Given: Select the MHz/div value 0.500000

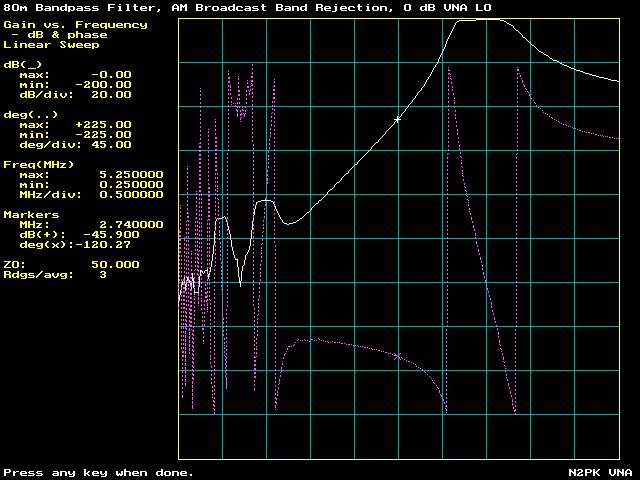Looking at the screenshot, I should [x=131, y=195].
